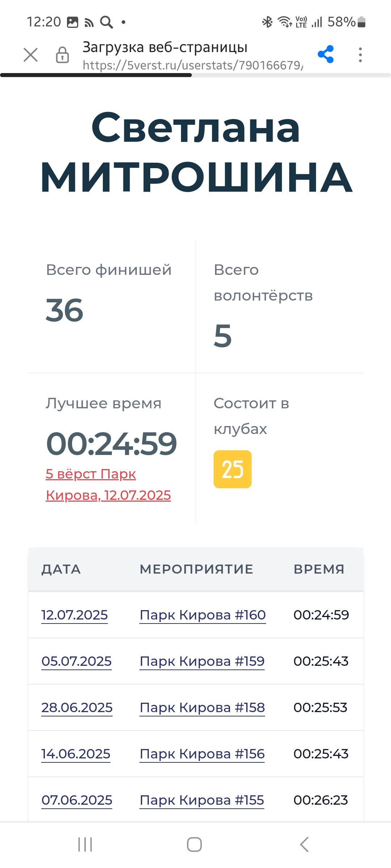This screenshot has width=391, height=868.
Task: Tap the padlock site security icon
Action: click(x=62, y=55)
